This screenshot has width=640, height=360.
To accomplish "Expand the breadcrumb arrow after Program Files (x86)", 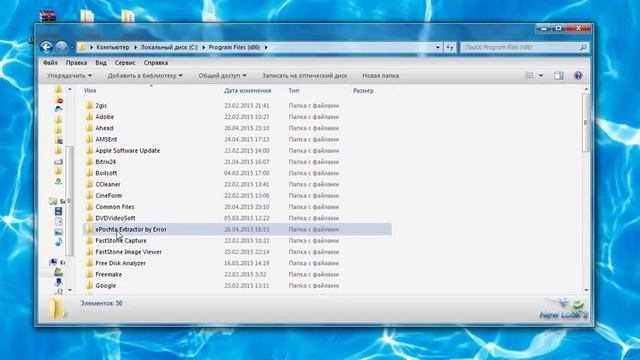I will point(266,47).
